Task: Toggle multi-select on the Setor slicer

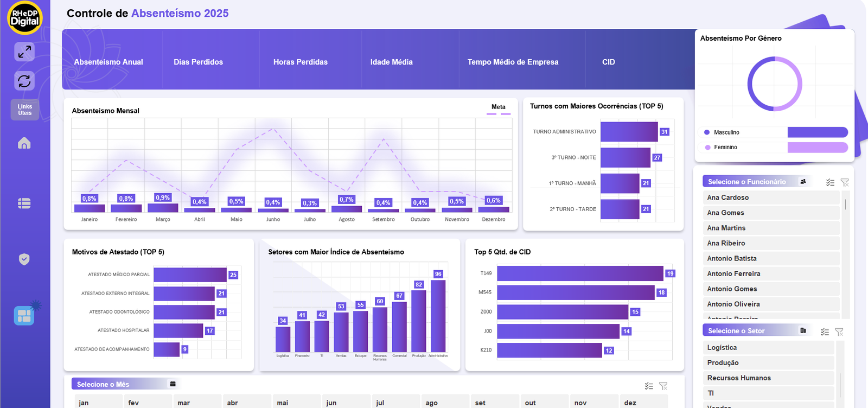Action: [x=825, y=331]
